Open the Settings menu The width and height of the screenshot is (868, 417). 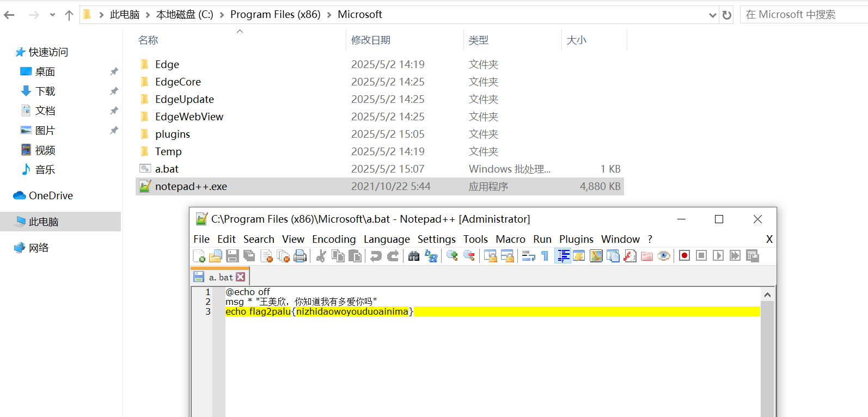click(436, 239)
